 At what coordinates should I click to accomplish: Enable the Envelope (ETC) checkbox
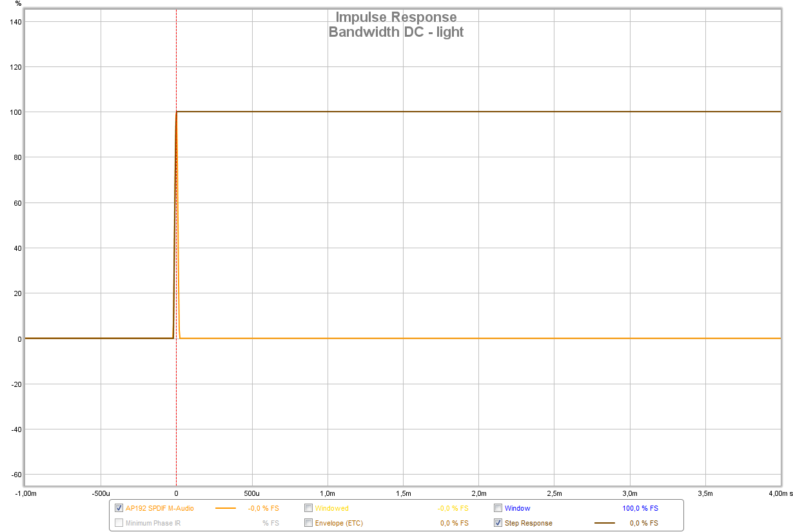pyautogui.click(x=308, y=523)
